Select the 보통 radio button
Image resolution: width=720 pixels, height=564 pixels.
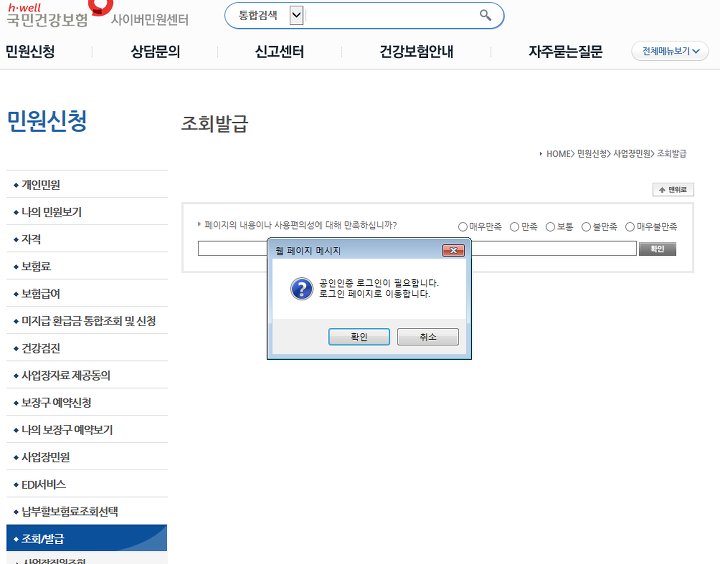click(550, 227)
